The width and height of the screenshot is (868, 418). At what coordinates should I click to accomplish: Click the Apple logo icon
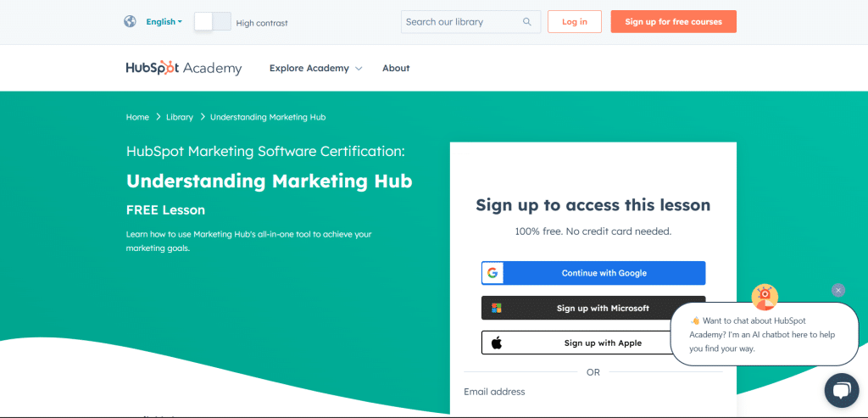pos(497,343)
